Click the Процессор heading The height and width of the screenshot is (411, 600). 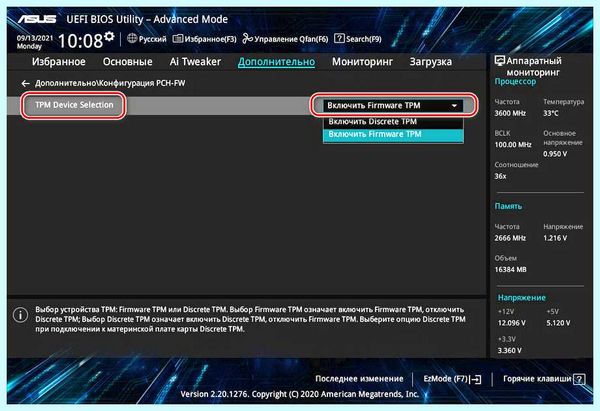tap(515, 82)
